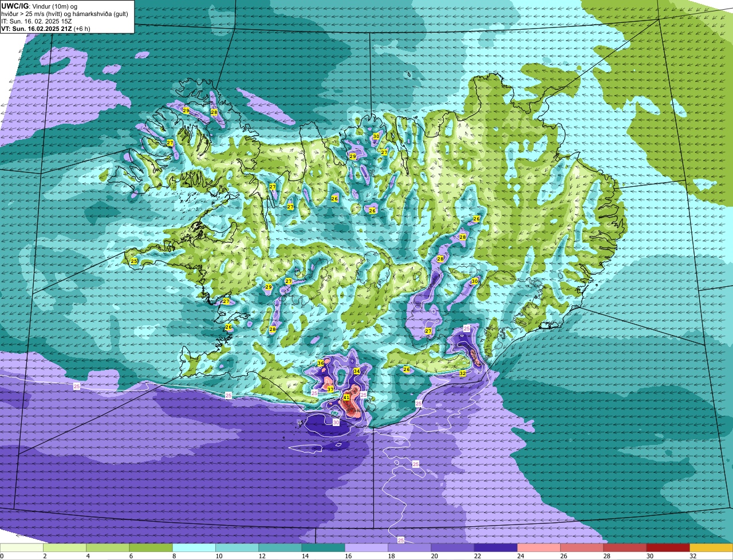Click the gold above-32 m/s legend swatch
This screenshot has width=733, height=560.
point(711,547)
